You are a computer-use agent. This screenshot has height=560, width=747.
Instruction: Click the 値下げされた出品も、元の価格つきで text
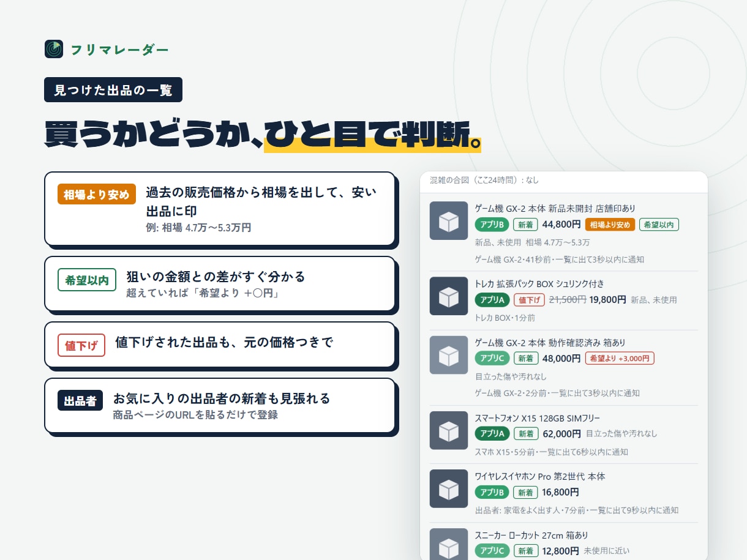point(224,342)
